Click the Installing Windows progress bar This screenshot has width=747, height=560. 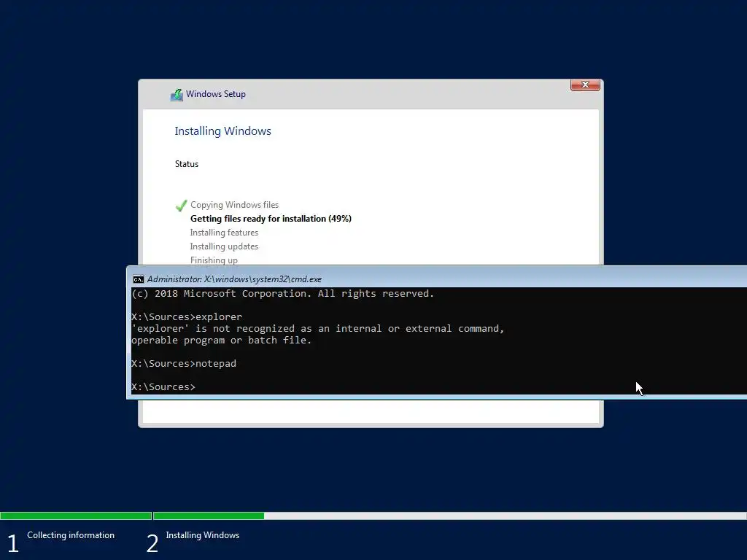point(449,516)
